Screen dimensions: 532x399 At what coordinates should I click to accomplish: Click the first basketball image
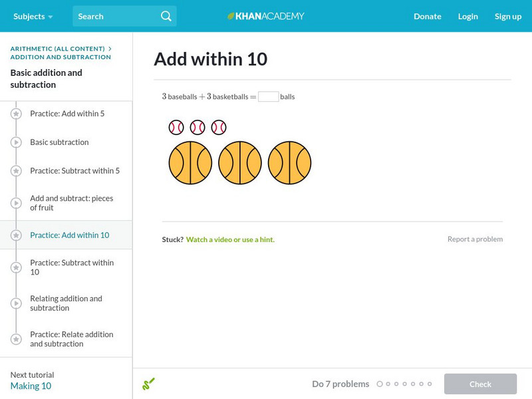[x=190, y=163]
